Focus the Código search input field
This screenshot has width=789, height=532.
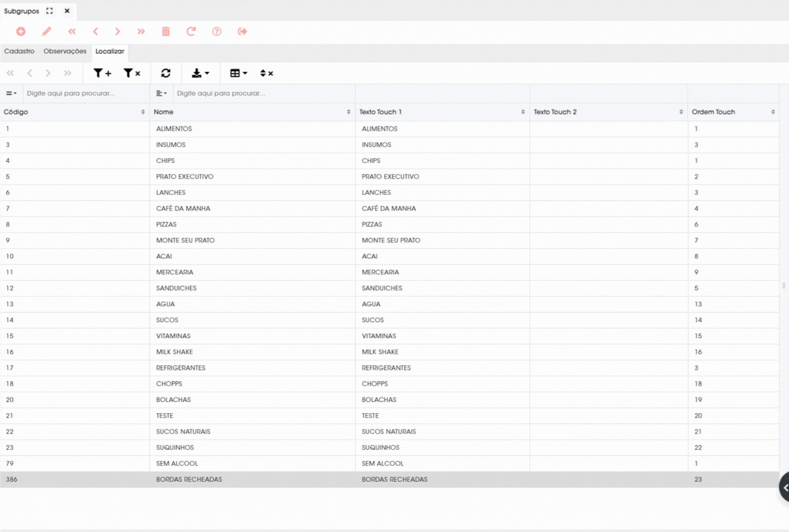85,93
